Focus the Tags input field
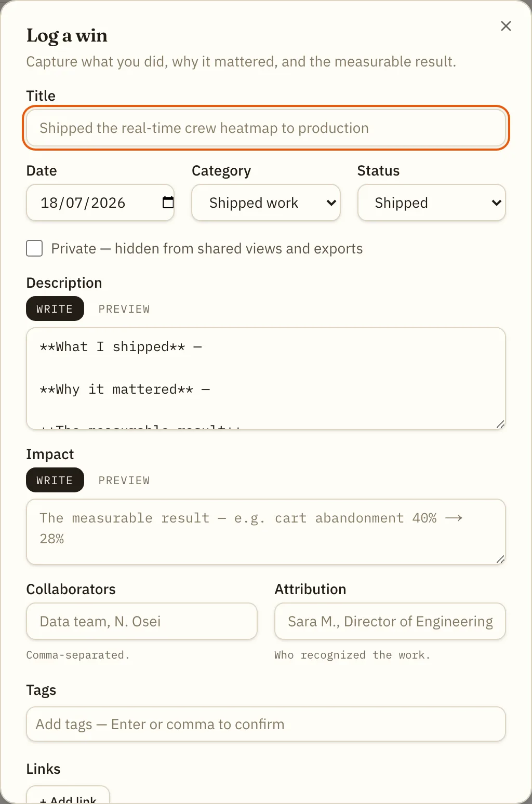532x804 pixels. click(x=266, y=724)
